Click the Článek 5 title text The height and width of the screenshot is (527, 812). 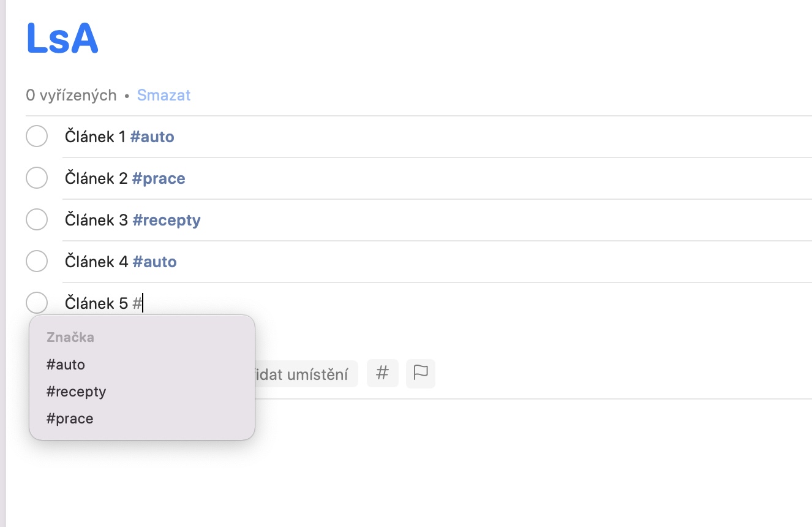(96, 303)
